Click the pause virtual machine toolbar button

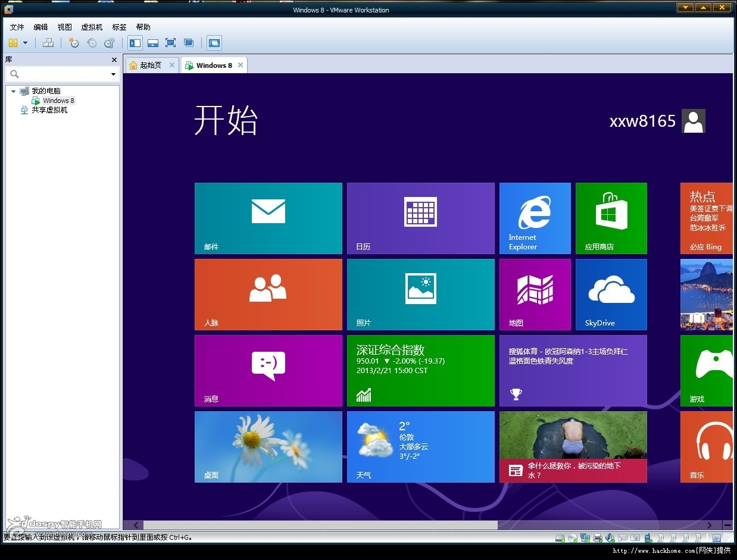[x=13, y=43]
